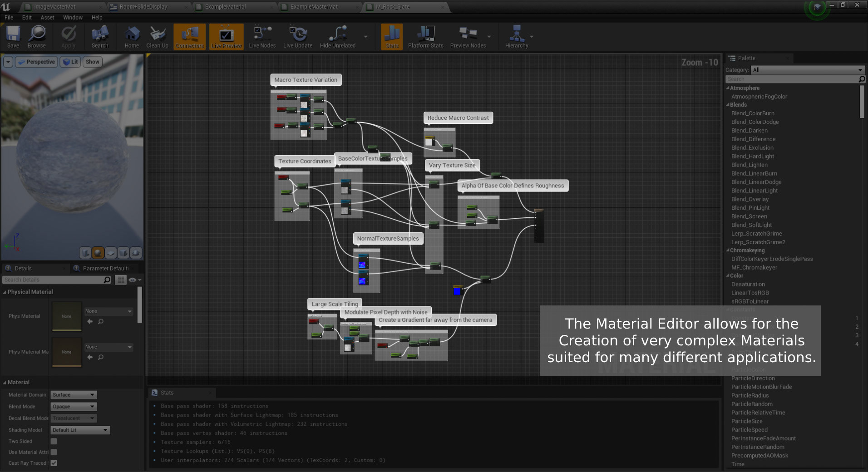Open Blend Mode Opaque dropdown

pyautogui.click(x=74, y=407)
